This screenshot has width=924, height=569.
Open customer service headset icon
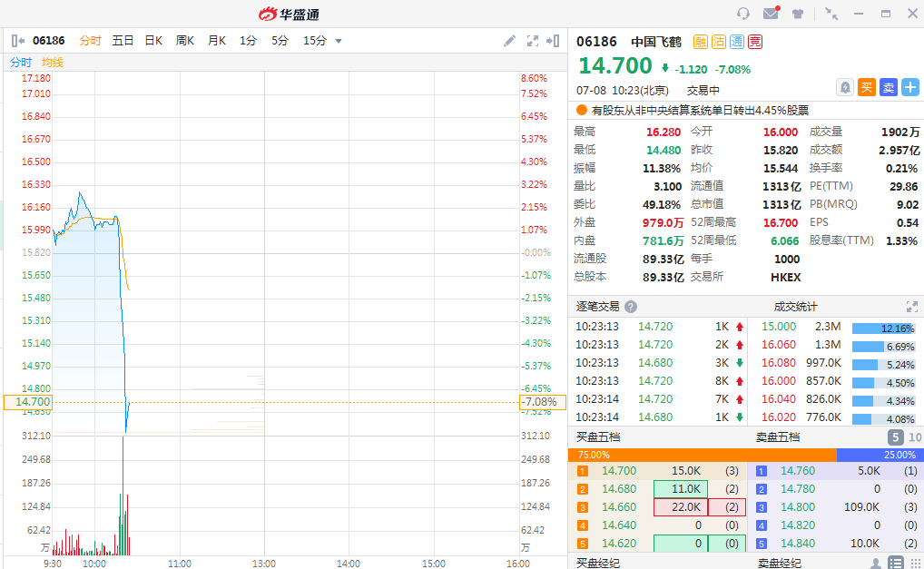[x=743, y=14]
